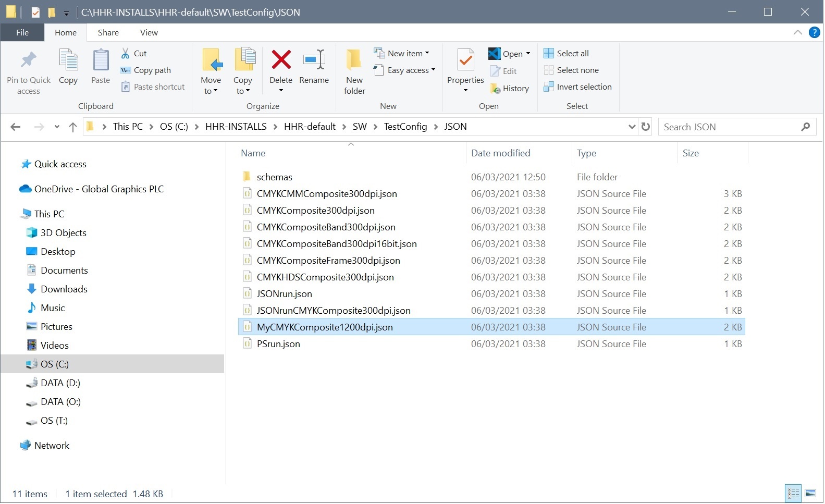The height and width of the screenshot is (504, 825).
Task: Refresh the JSON folder view
Action: click(646, 127)
